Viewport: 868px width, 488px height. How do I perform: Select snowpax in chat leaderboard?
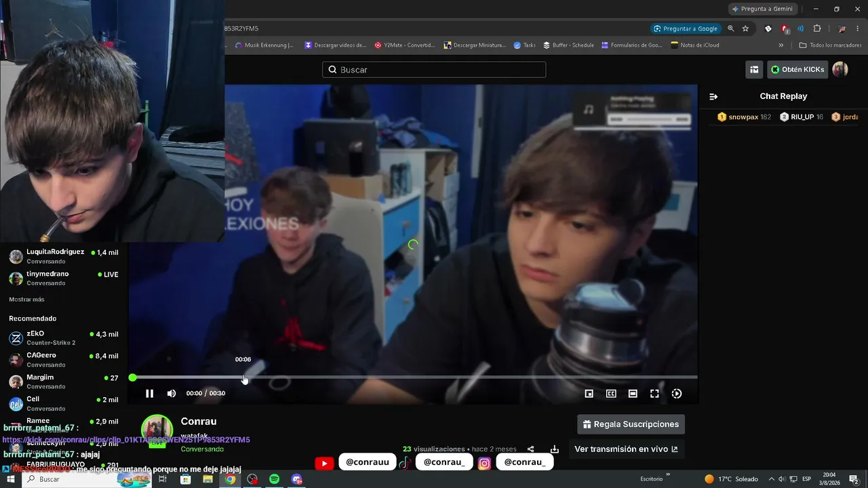coord(744,117)
